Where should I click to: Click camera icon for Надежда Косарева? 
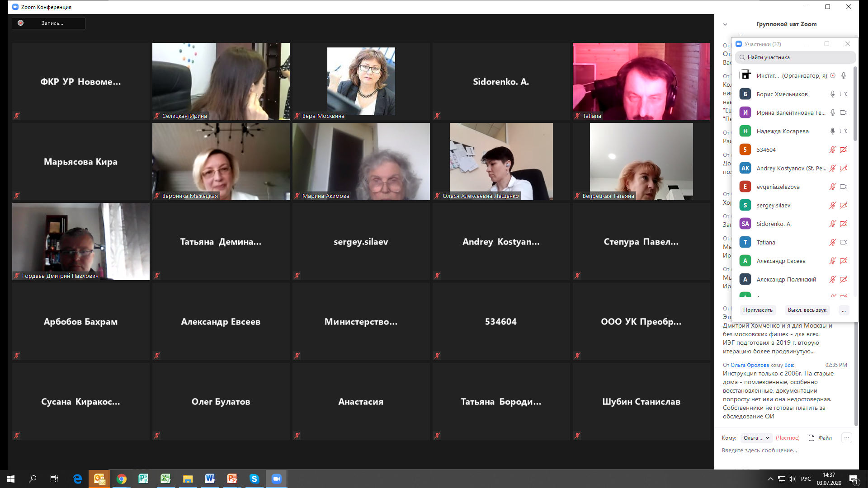[x=844, y=131]
